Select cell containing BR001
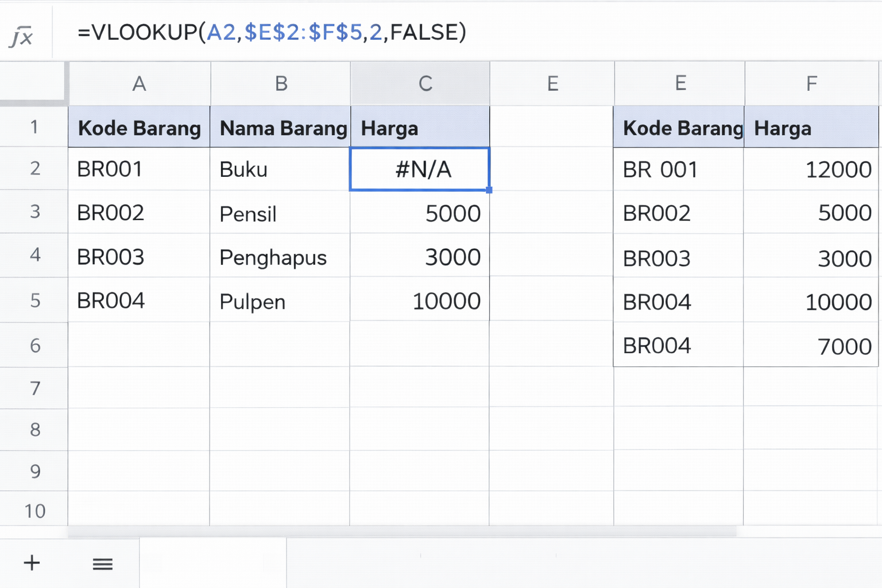The height and width of the screenshot is (588, 882). pos(139,169)
